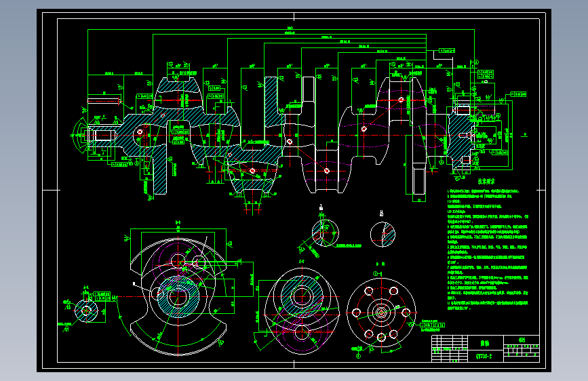Select detail circle view I with dimension leaders
The image size is (588, 381).
coord(325,233)
